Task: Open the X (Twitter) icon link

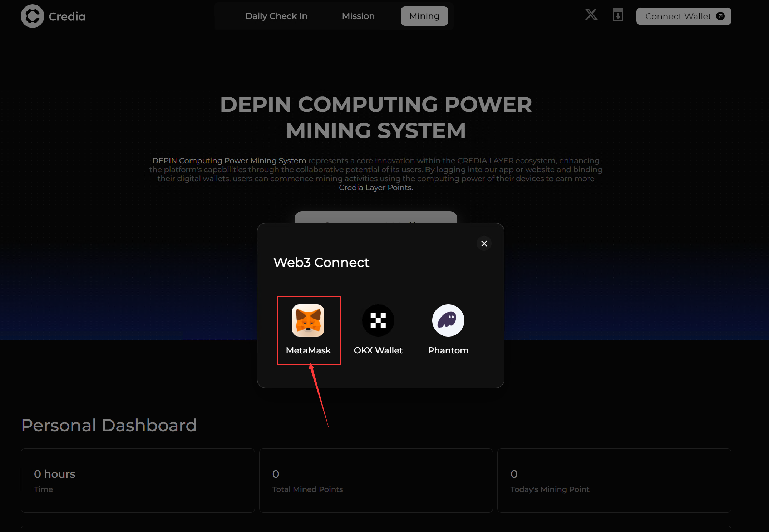Action: (x=591, y=15)
